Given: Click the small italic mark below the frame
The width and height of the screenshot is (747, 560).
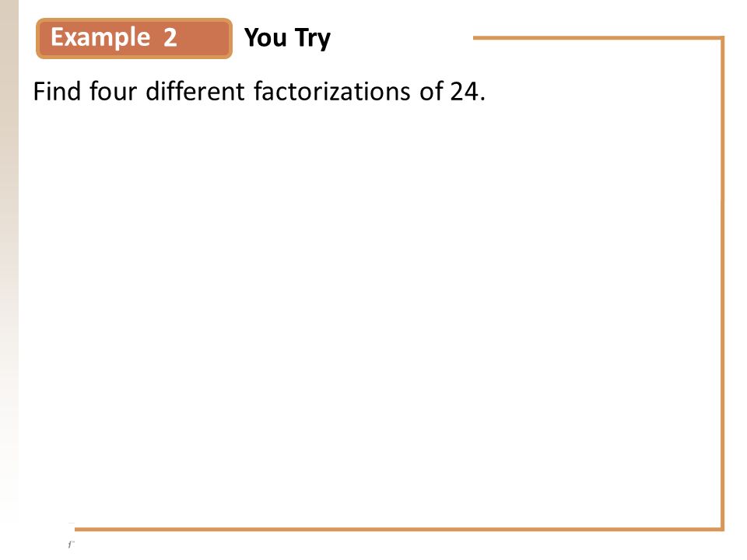Looking at the screenshot, I should click(72, 544).
